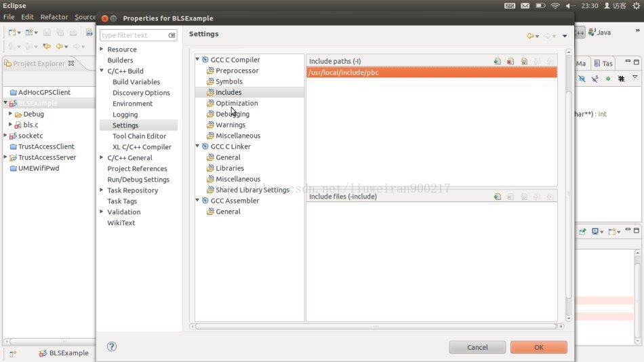Open the sound volume indicator
This screenshot has height=362, width=644.
(x=570, y=5)
